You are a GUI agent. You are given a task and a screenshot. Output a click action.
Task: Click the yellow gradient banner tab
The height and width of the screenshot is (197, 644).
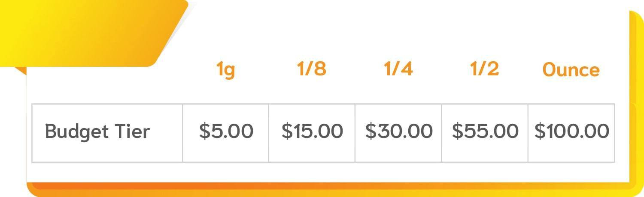pos(86,32)
